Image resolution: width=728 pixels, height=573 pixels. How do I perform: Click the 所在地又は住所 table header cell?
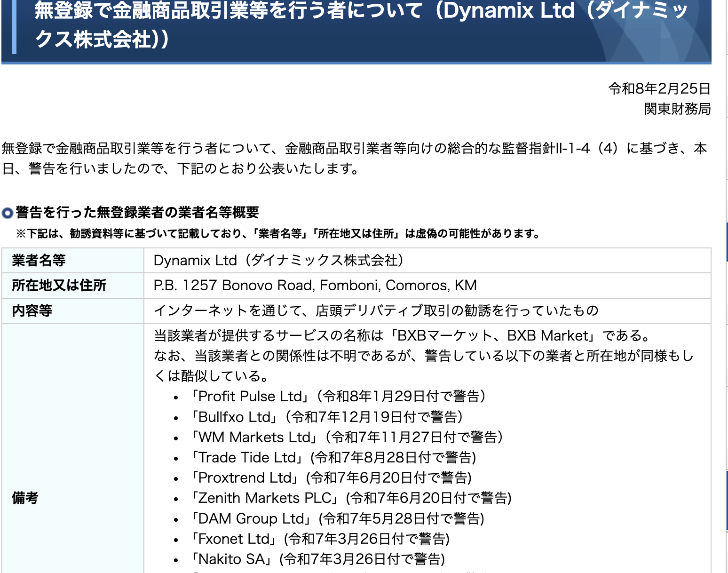tap(59, 285)
